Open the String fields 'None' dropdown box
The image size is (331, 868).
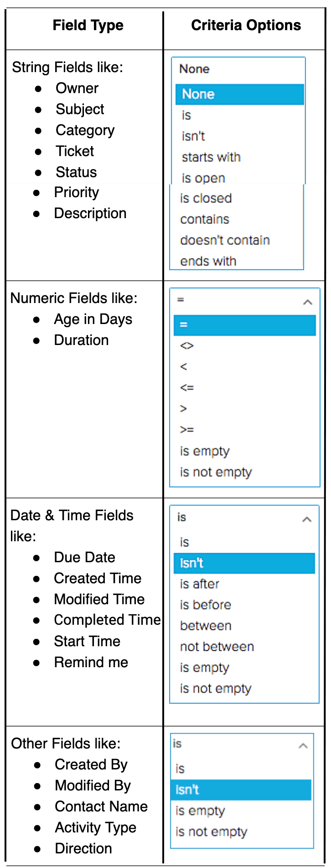click(x=238, y=69)
